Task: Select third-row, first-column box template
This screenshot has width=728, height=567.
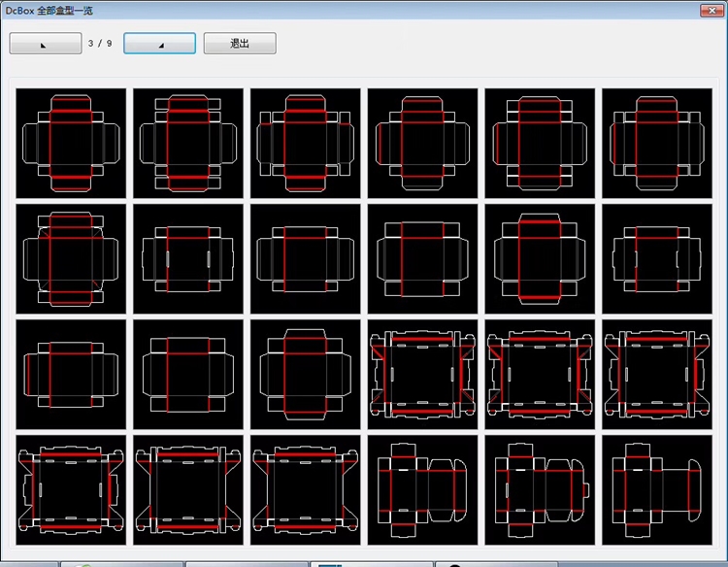Action: 71,375
